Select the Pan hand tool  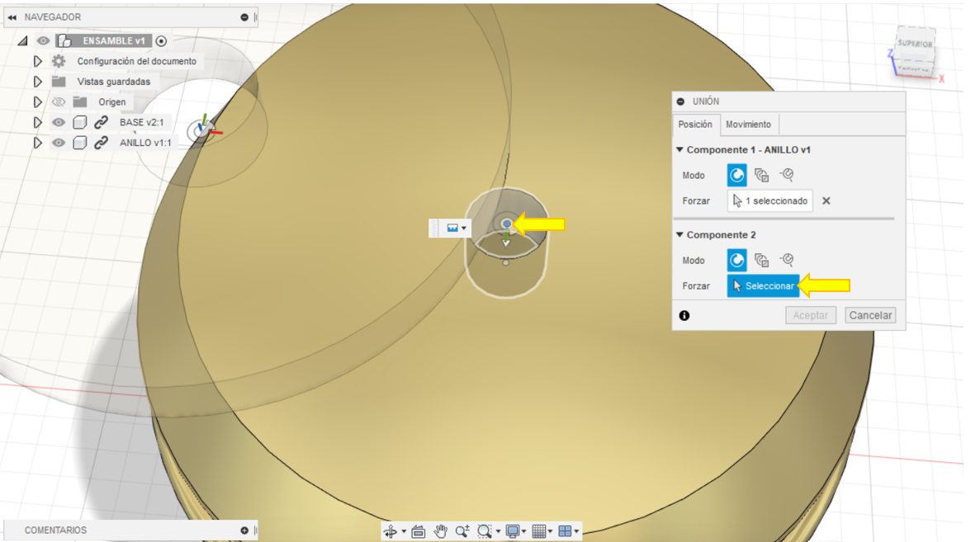[441, 531]
